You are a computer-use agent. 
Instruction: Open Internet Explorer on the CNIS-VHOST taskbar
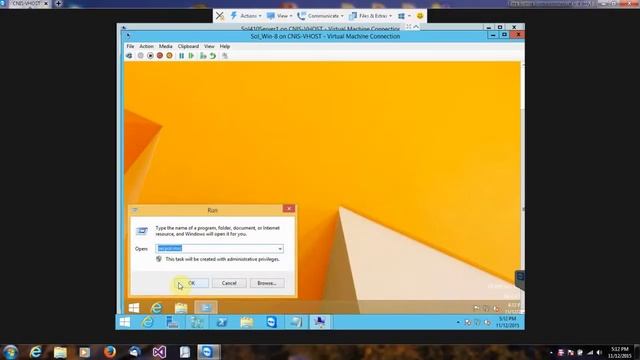147,322
